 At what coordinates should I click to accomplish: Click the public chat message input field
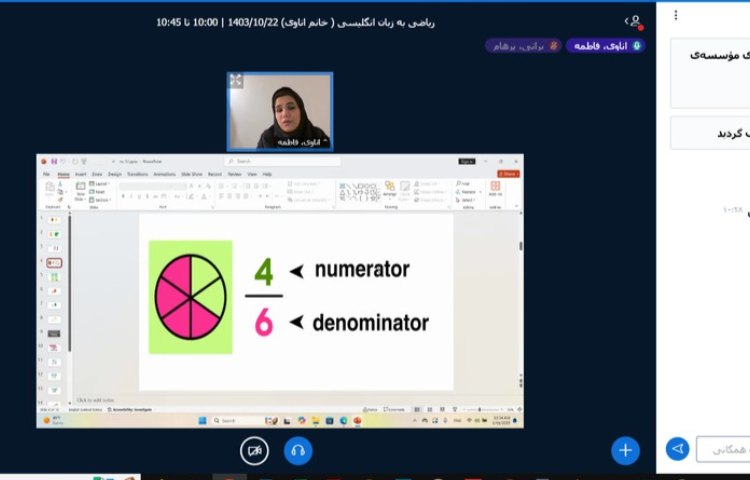[x=722, y=449]
